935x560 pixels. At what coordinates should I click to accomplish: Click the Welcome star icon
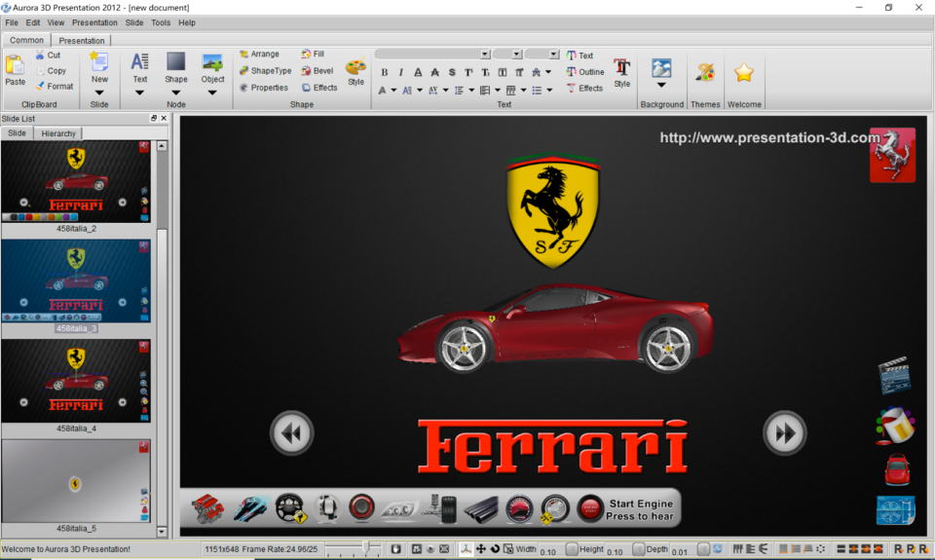pos(744,73)
